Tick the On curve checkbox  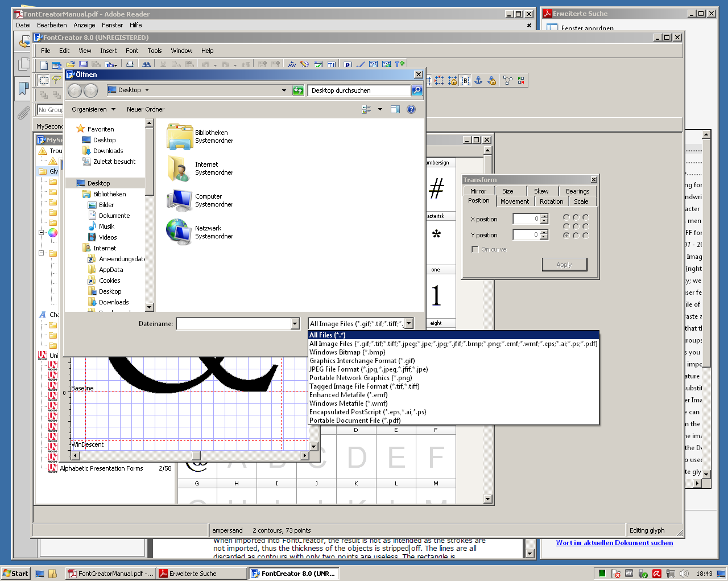pyautogui.click(x=475, y=249)
